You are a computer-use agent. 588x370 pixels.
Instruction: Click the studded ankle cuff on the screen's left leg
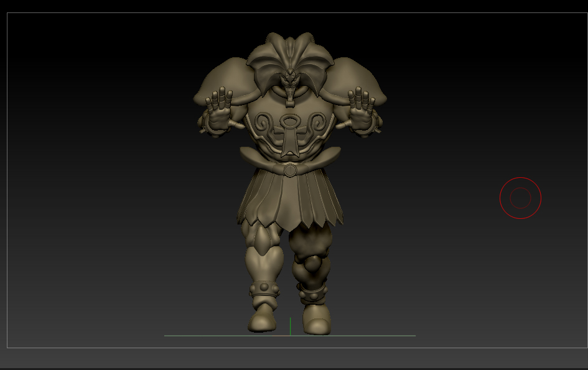tap(264, 290)
